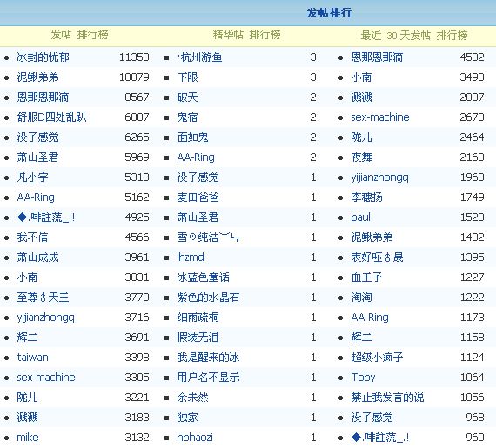Viewport: 496px width, 448px height.
Task: Open paul in the 30-day ranking
Action: click(x=360, y=217)
